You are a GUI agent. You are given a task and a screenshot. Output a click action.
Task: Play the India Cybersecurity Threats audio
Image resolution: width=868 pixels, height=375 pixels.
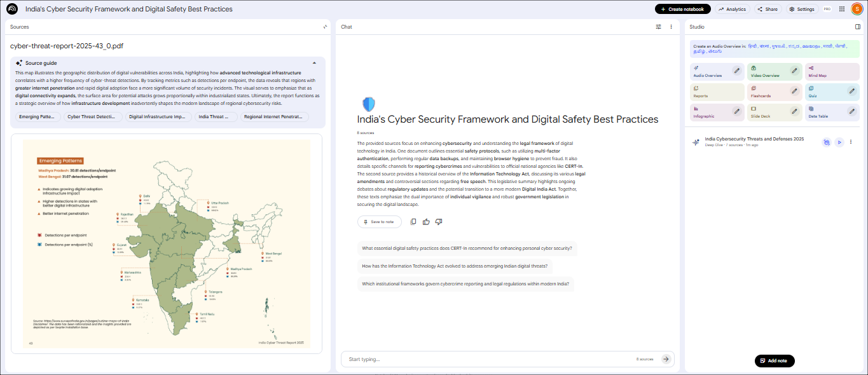click(839, 142)
